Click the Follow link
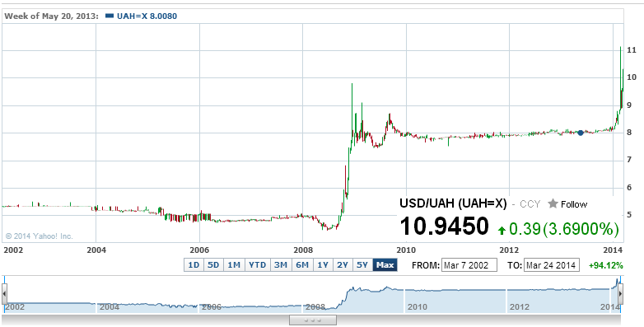 [x=574, y=204]
